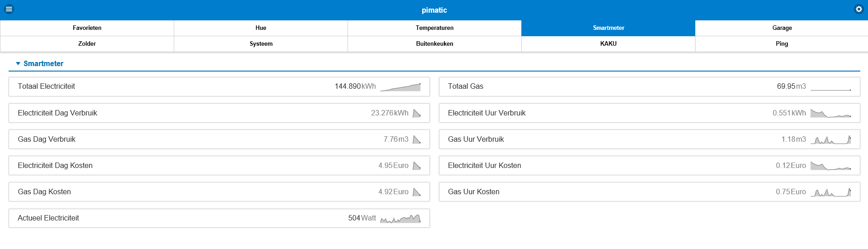Viewport: 868px width, 249px height.
Task: Click the Gas Uur Verbruik sparkline
Action: [x=830, y=139]
